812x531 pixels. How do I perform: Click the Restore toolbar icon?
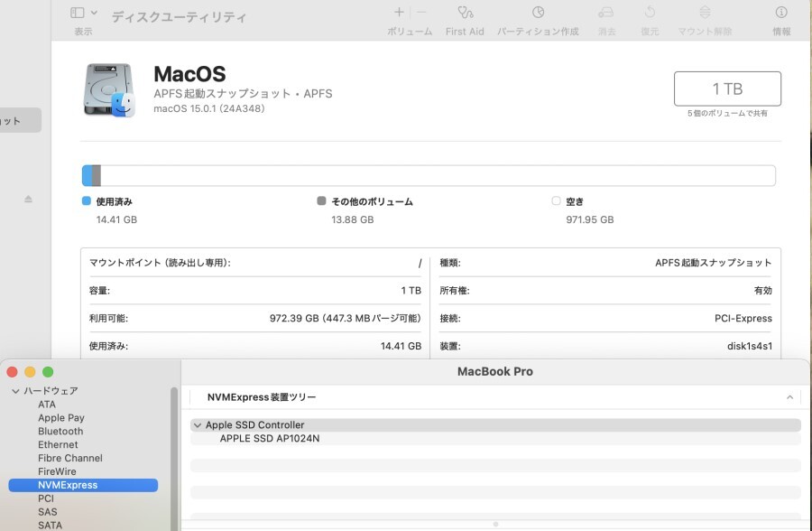coord(650,13)
